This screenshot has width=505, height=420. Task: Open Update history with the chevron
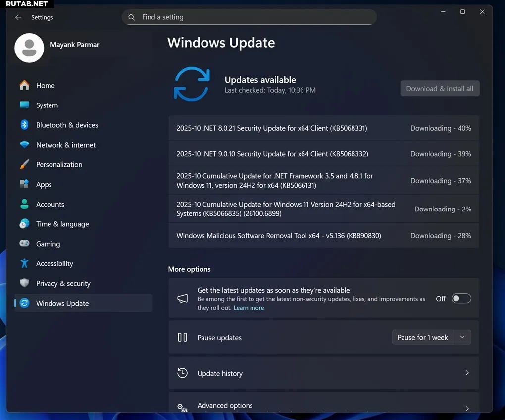(466, 373)
